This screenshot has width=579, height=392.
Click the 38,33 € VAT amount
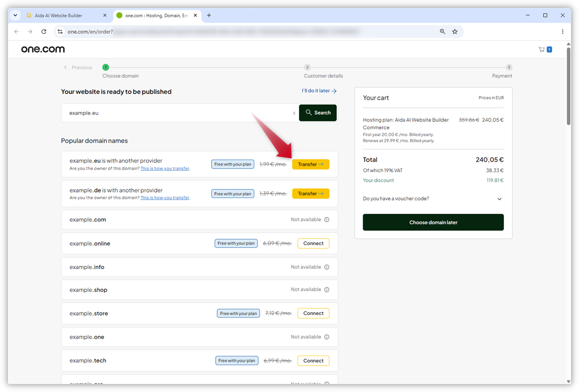pos(495,171)
